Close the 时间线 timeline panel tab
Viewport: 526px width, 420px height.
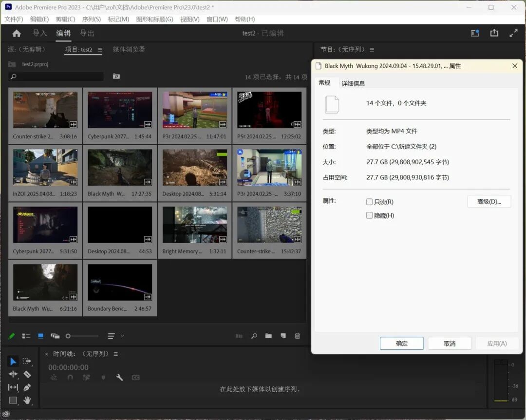coord(47,354)
